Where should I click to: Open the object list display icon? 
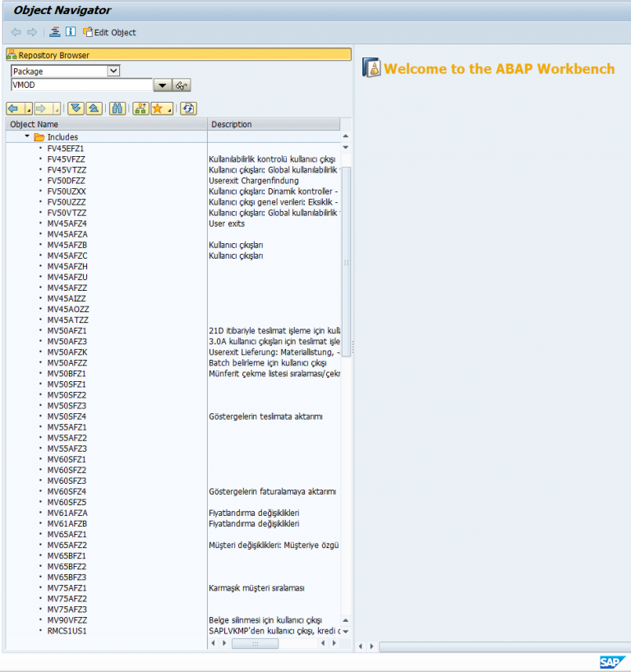click(55, 32)
